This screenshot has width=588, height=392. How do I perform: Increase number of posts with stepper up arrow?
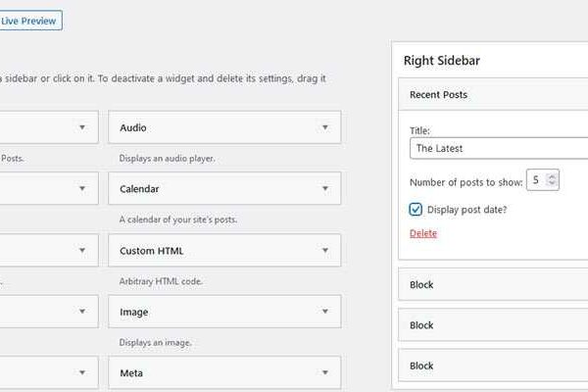(x=553, y=175)
